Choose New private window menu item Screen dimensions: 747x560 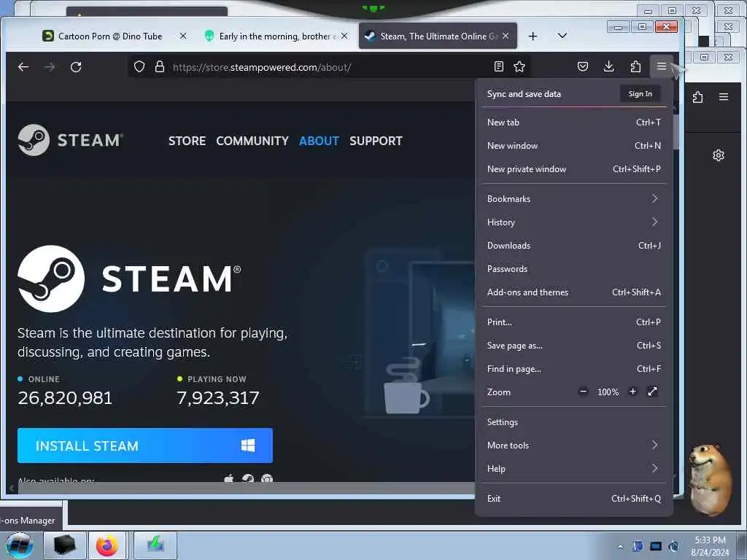573,169
